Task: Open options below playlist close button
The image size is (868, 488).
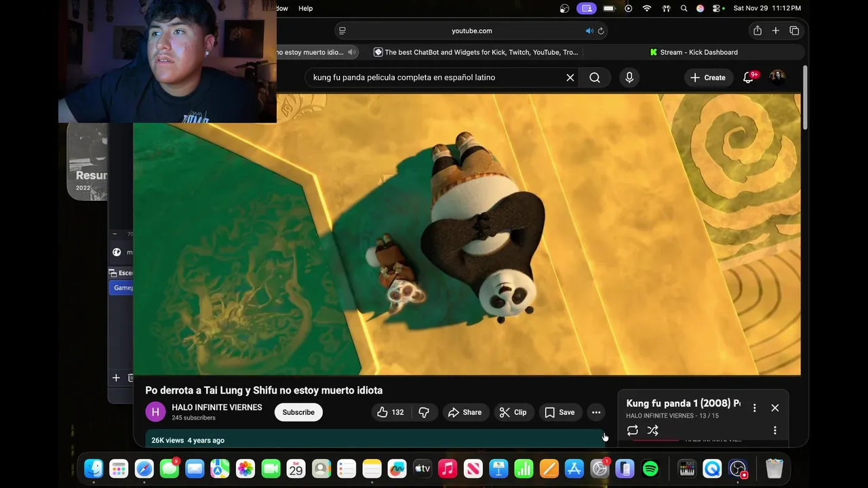Action: click(x=775, y=430)
